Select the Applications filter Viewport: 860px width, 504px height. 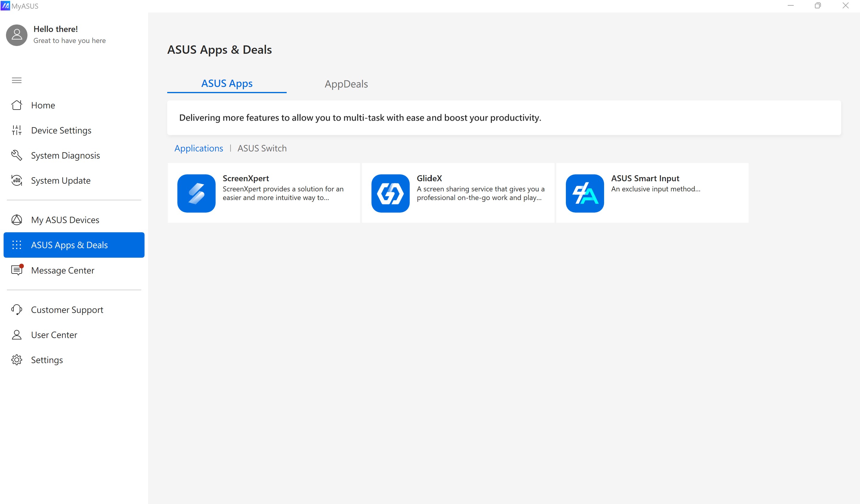[x=199, y=148]
